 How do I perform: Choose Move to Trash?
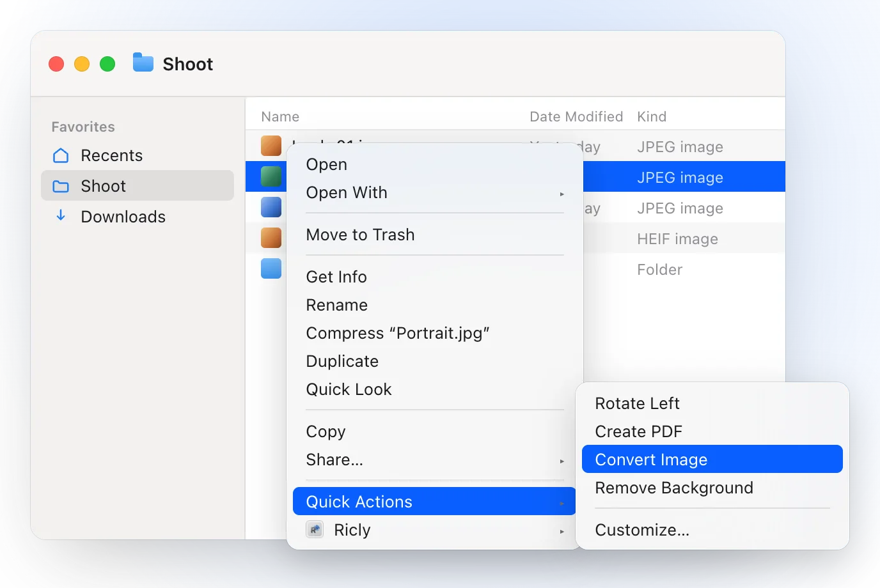tap(435, 235)
